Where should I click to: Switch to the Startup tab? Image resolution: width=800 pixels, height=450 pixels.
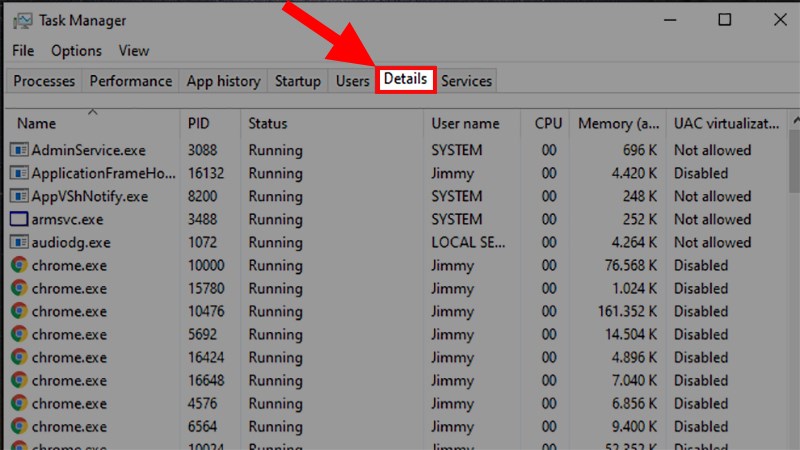tap(298, 81)
